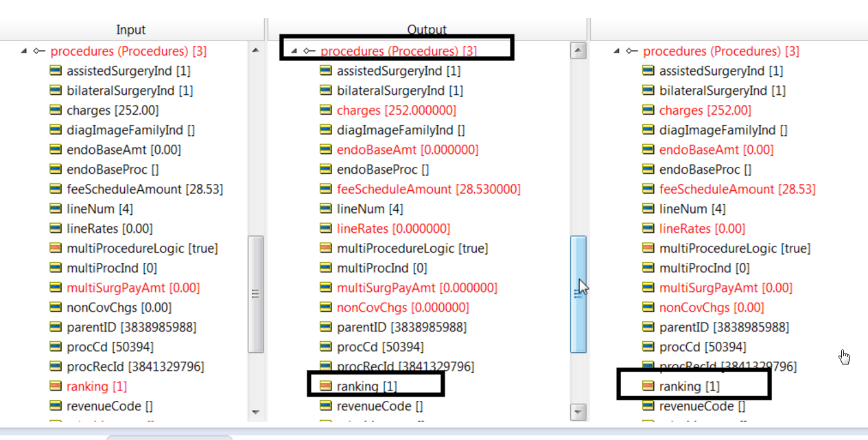This screenshot has height=440, width=868.
Task: Click parentID icon in Input panel
Action: click(x=56, y=327)
